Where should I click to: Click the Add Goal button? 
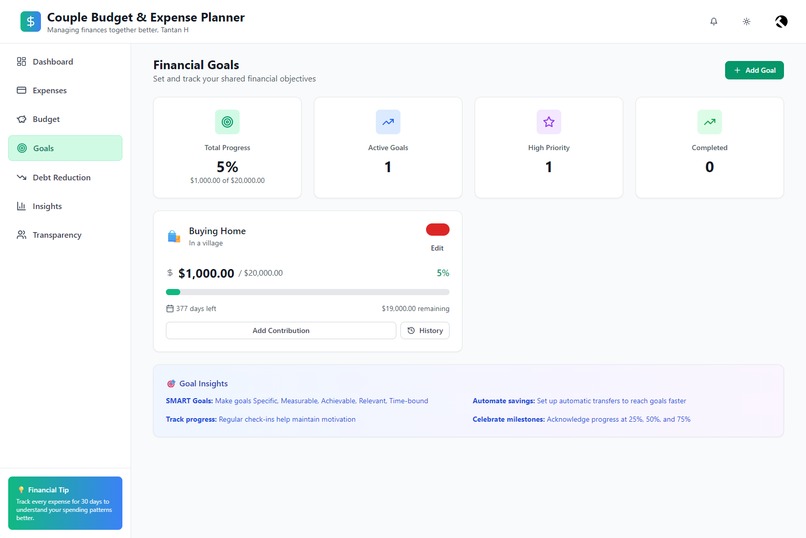pos(754,70)
